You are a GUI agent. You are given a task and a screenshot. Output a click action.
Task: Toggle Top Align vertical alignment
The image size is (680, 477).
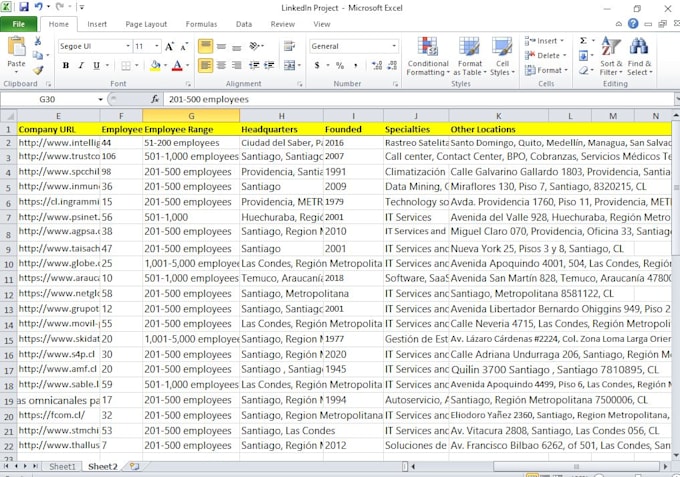point(206,46)
